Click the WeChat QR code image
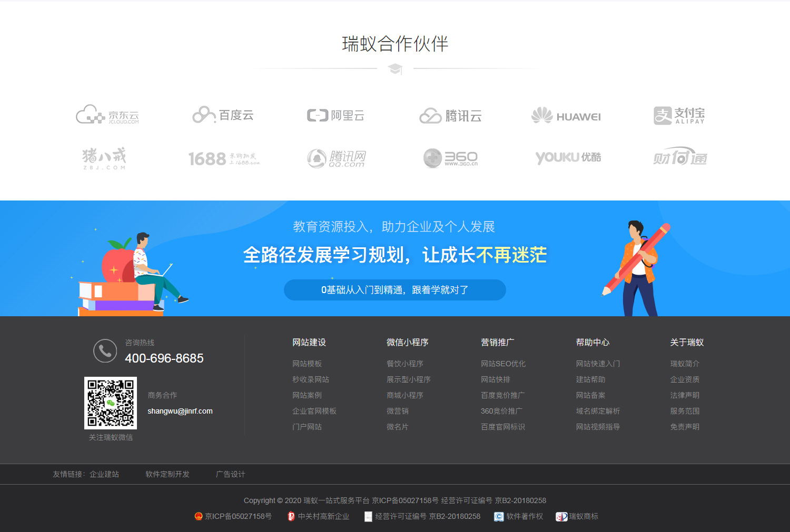790x532 pixels. point(111,403)
